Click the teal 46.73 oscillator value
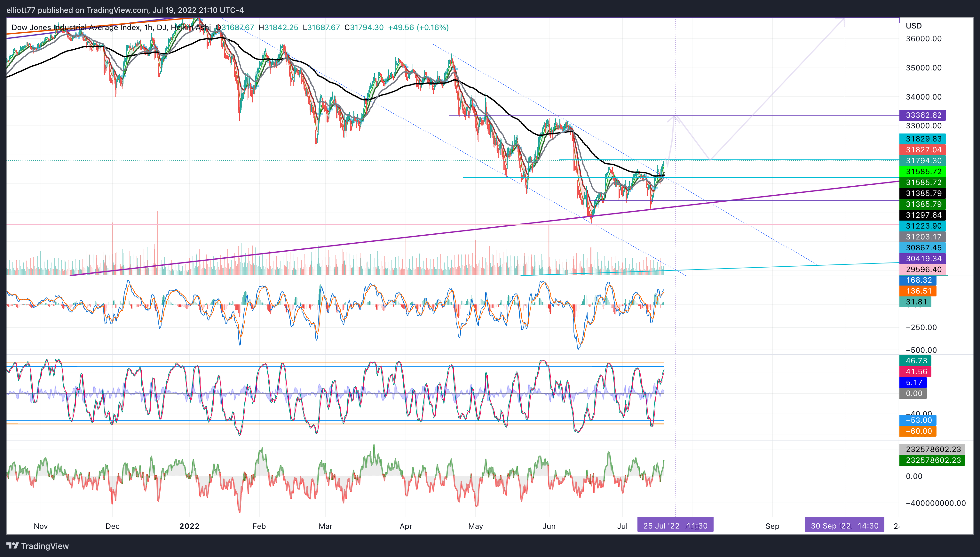This screenshot has width=980, height=557. click(915, 361)
